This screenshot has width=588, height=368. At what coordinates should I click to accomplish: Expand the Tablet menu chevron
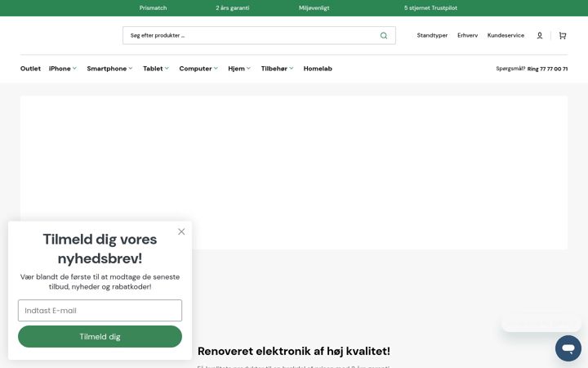click(x=167, y=69)
